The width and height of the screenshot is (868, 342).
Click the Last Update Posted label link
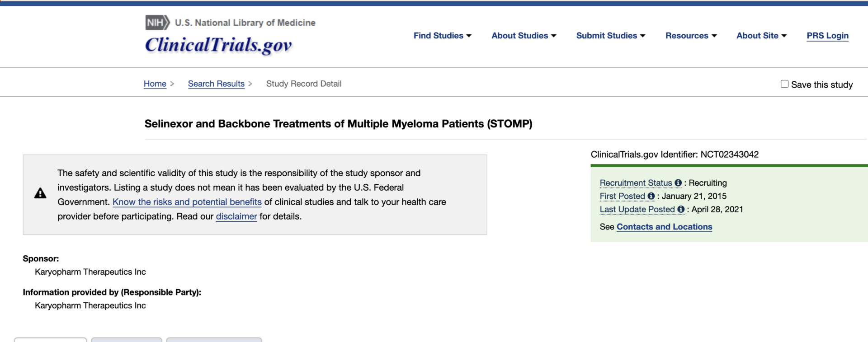pos(637,209)
